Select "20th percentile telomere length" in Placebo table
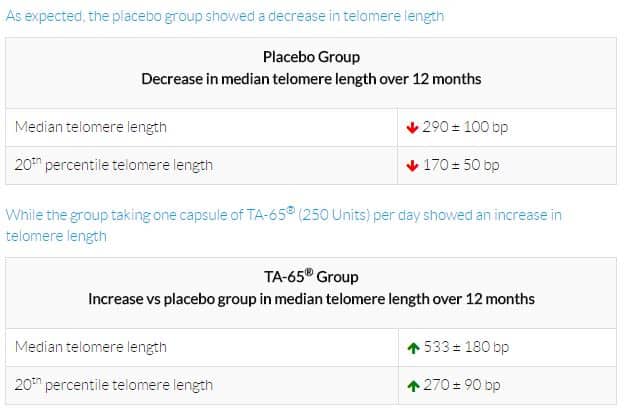The image size is (625, 412). (114, 165)
